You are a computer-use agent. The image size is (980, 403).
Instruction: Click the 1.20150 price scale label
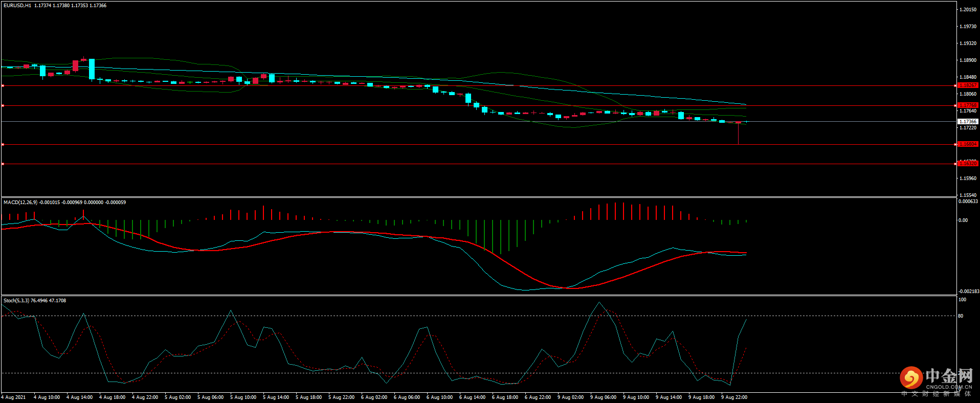(968, 10)
